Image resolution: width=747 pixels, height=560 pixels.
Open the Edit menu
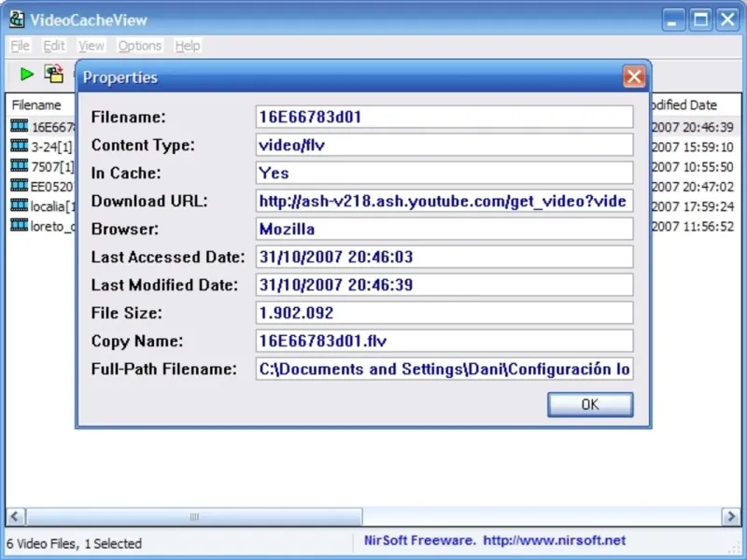(x=54, y=46)
